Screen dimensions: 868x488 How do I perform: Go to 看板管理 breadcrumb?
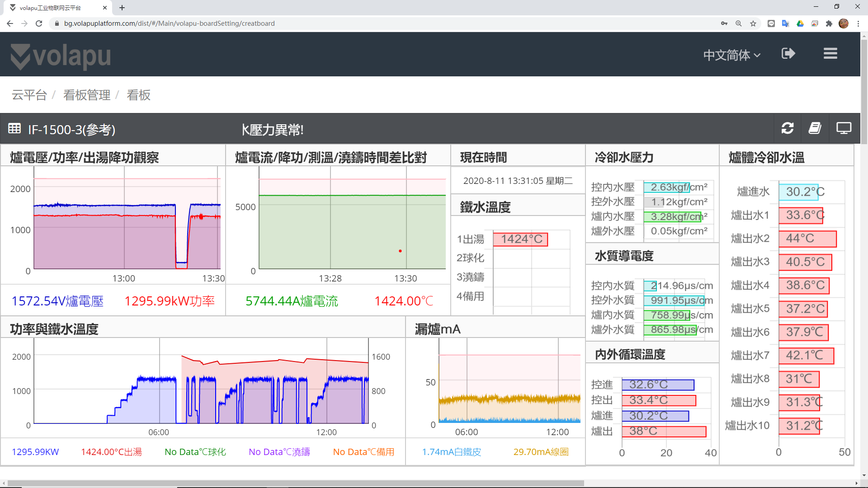tap(87, 95)
